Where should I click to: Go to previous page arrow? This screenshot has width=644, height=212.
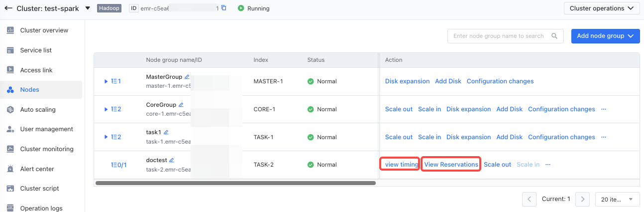tap(529, 199)
